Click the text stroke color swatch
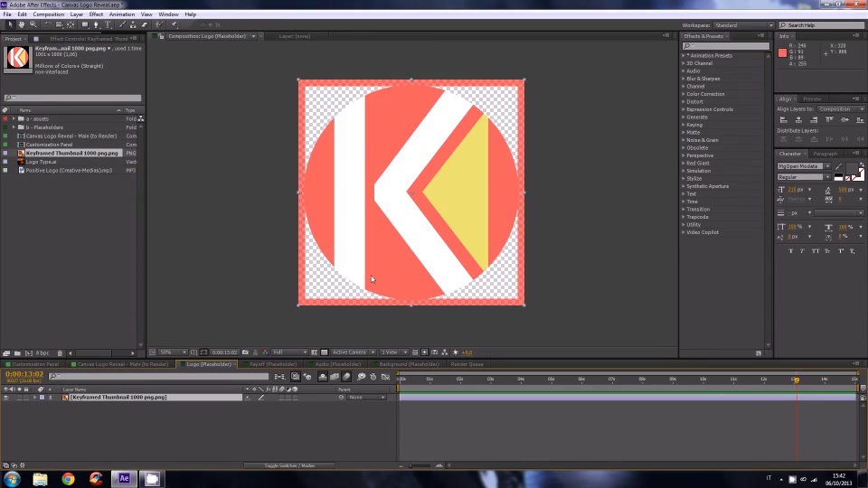The height and width of the screenshot is (488, 868). click(858, 175)
